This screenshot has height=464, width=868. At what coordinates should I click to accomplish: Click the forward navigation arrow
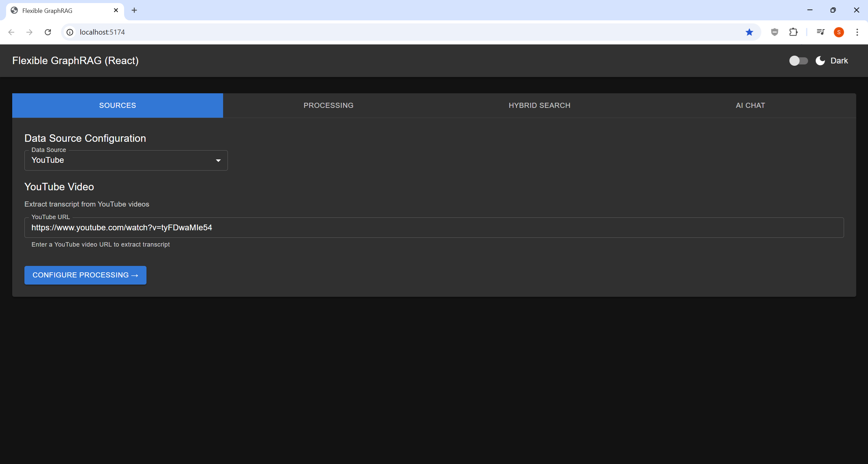click(x=29, y=32)
